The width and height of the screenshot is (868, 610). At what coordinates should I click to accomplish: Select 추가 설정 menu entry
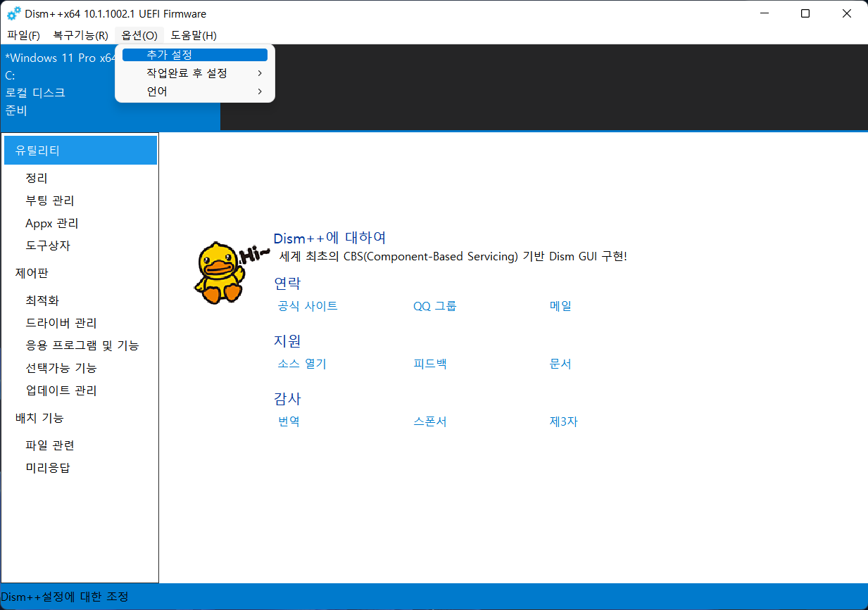[x=195, y=55]
